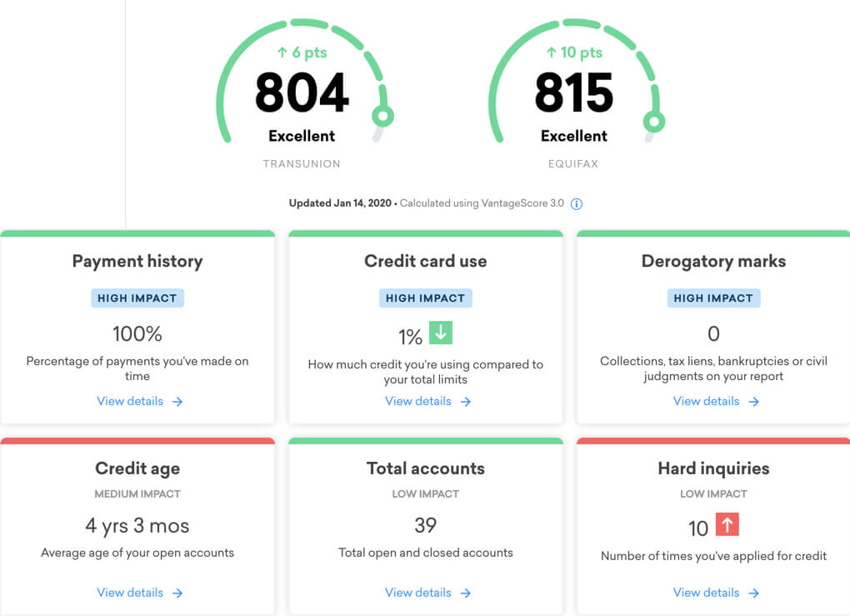Open View details for Total accounts
850x616 pixels.
point(427,593)
